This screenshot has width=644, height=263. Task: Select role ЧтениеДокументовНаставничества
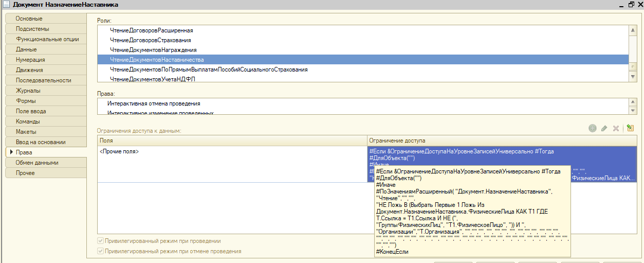[363, 60]
